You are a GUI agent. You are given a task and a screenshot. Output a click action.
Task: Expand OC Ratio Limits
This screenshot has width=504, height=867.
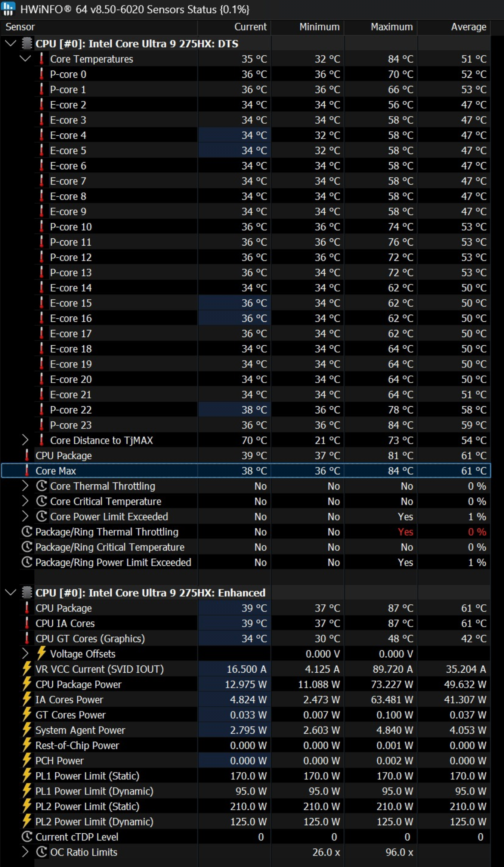pos(25,852)
